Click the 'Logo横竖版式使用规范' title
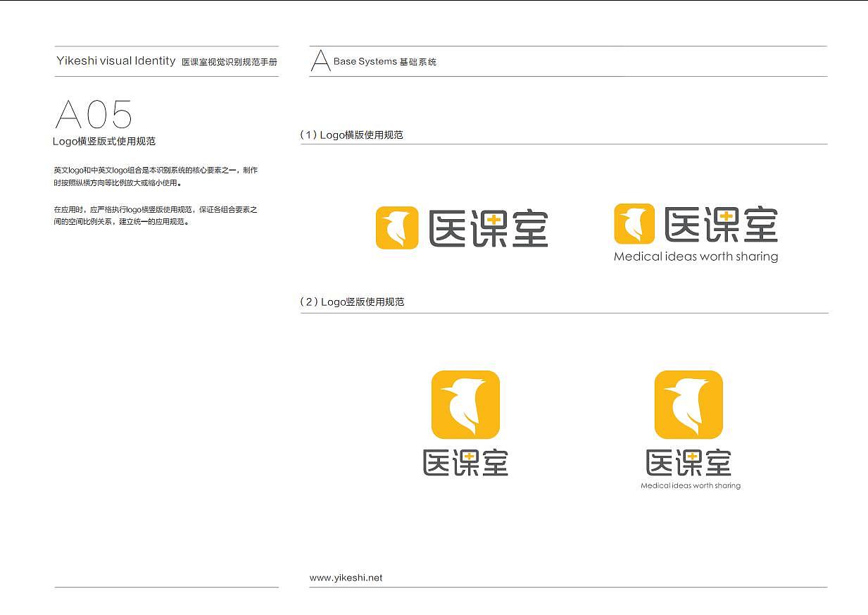 (104, 141)
